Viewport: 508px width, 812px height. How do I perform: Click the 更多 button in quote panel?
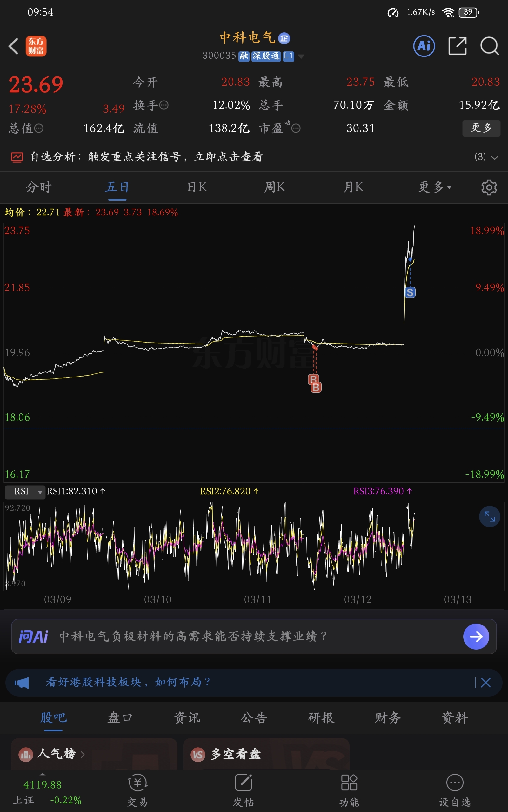tap(481, 128)
